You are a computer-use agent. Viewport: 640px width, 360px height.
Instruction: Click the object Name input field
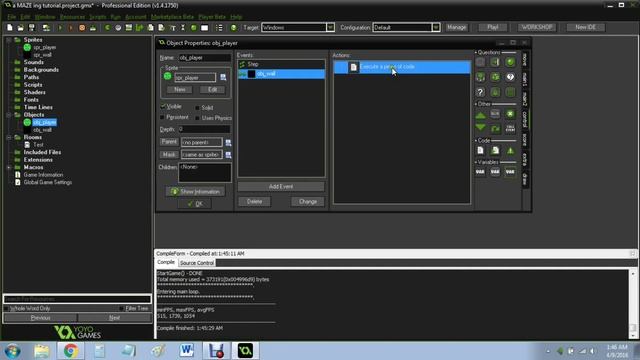[204, 58]
